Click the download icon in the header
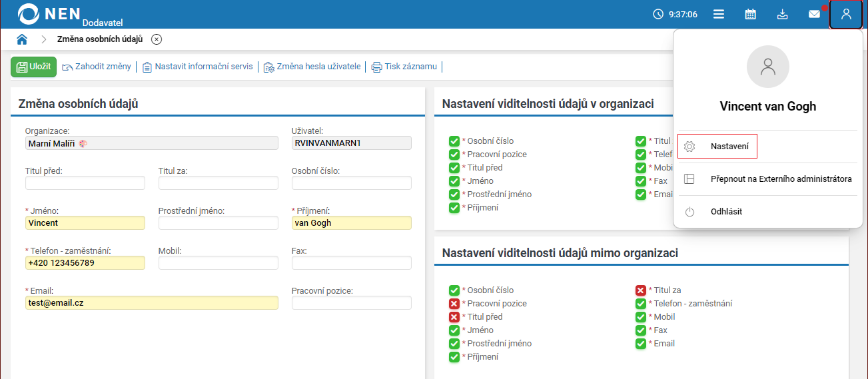868x379 pixels. [783, 14]
